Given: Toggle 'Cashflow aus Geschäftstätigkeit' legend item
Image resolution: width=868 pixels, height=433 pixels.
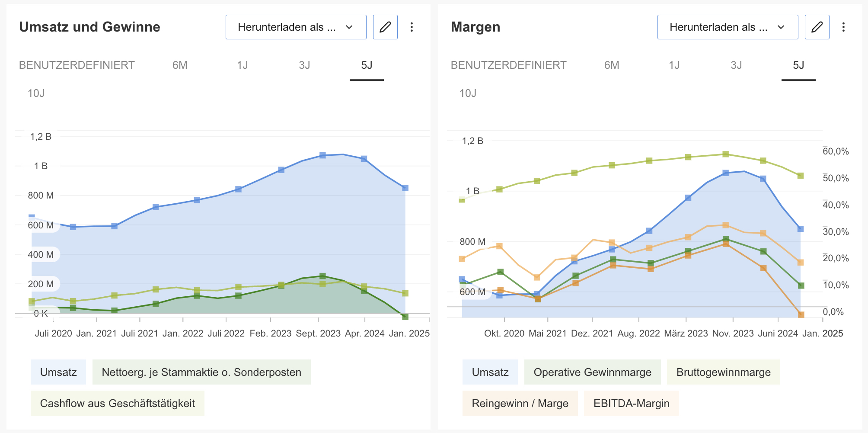Looking at the screenshot, I should pos(118,403).
